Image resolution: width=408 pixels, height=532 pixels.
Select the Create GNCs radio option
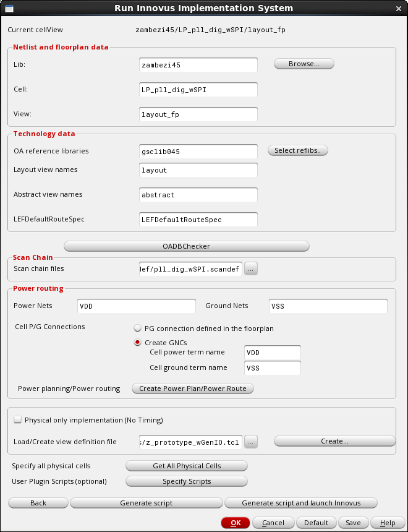click(x=137, y=343)
